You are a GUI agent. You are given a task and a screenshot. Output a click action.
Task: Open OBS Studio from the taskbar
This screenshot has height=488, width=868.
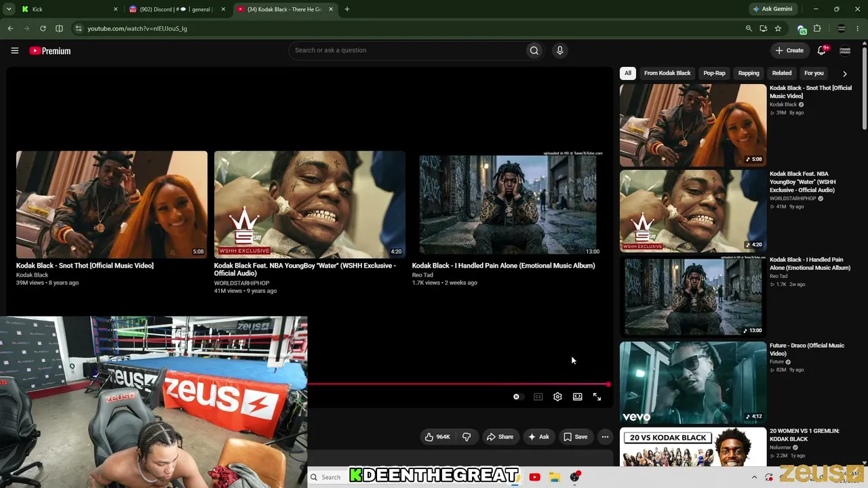pyautogui.click(x=575, y=477)
